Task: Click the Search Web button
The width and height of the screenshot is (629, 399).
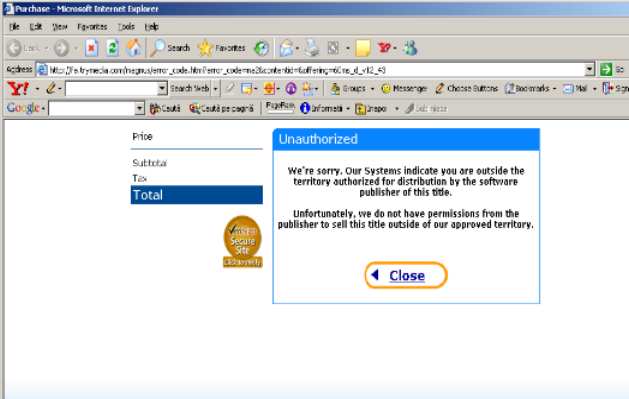Action: 190,88
